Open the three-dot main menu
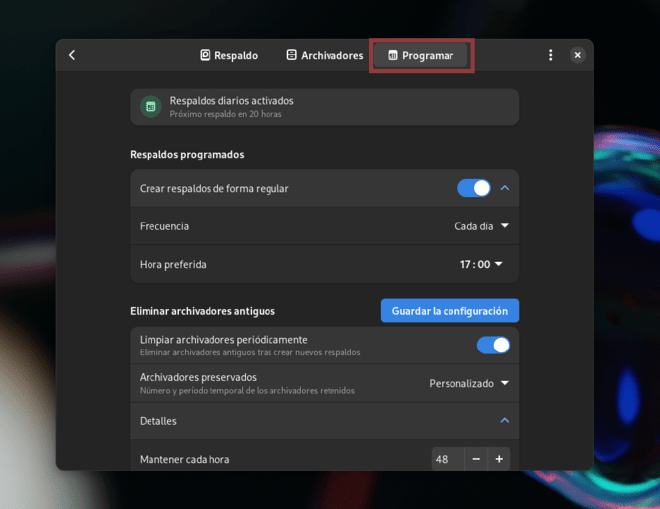 551,55
